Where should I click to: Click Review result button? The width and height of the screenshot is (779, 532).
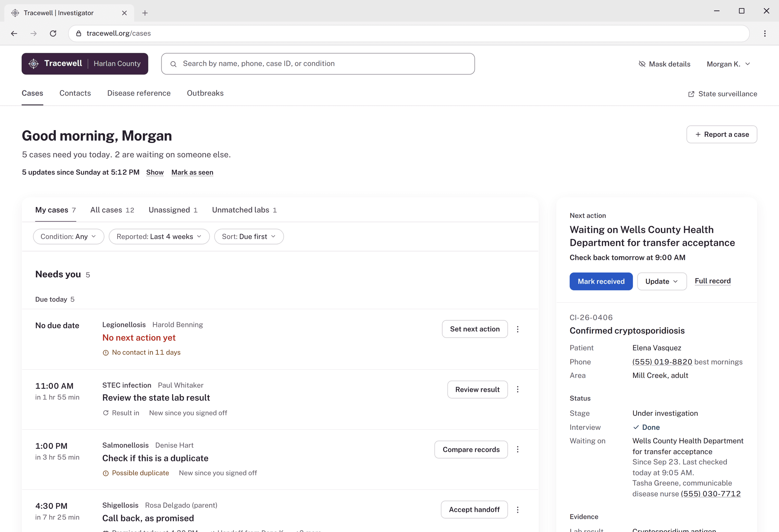tap(477, 389)
